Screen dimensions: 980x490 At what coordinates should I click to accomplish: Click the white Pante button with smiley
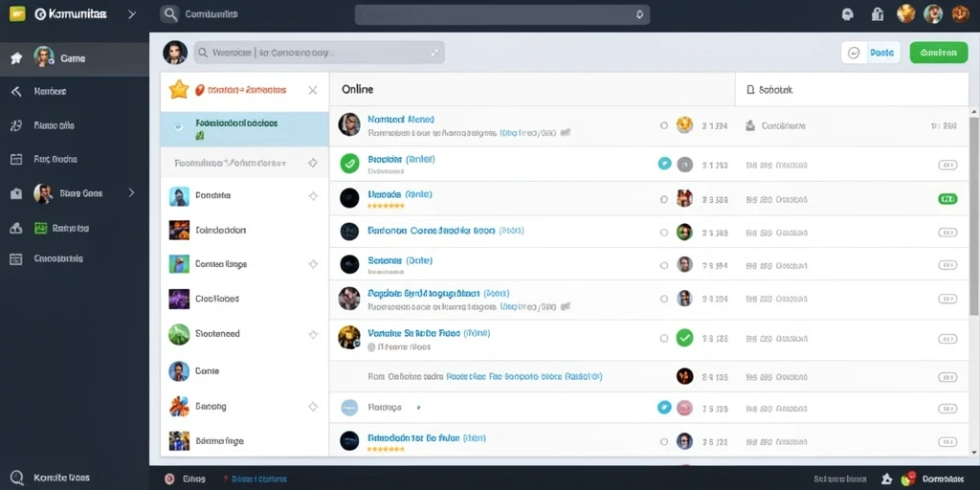(x=871, y=54)
